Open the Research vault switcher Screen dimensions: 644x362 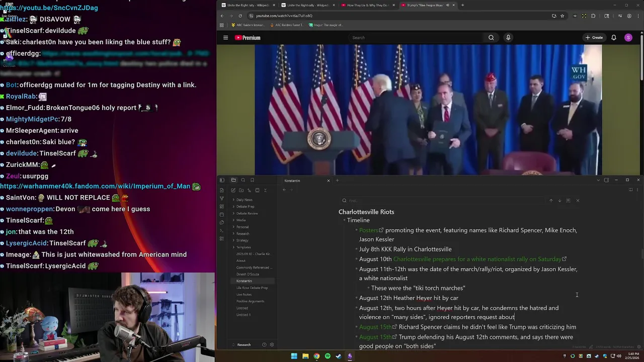(244, 345)
